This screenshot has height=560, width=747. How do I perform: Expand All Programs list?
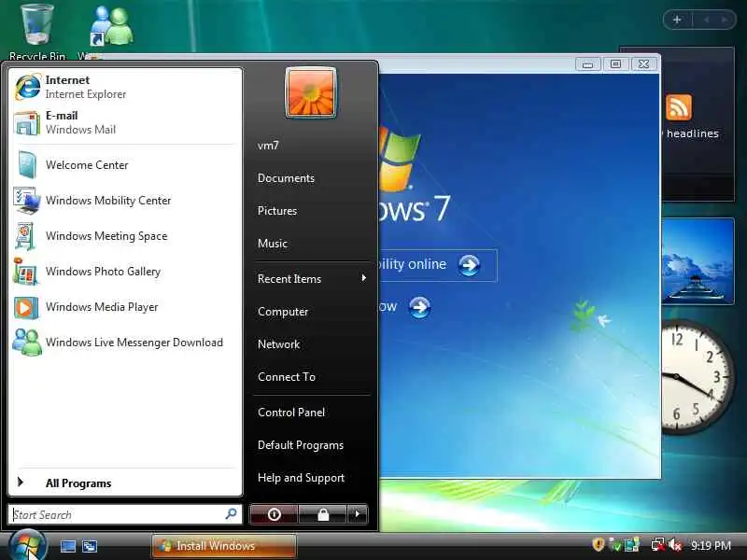(x=125, y=483)
